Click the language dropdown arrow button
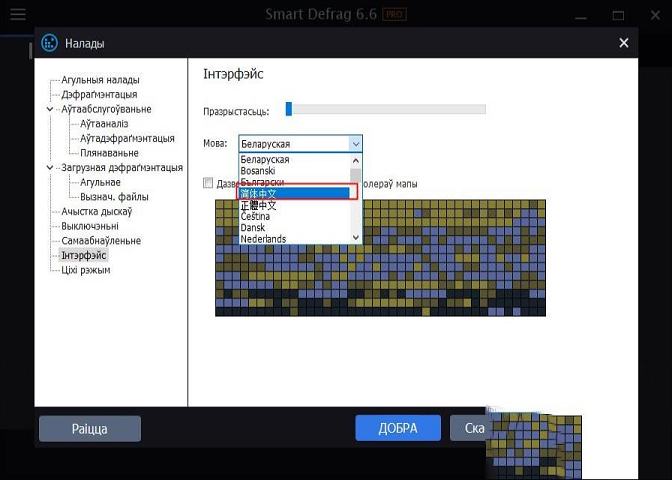This screenshot has height=480, width=672. click(x=356, y=144)
